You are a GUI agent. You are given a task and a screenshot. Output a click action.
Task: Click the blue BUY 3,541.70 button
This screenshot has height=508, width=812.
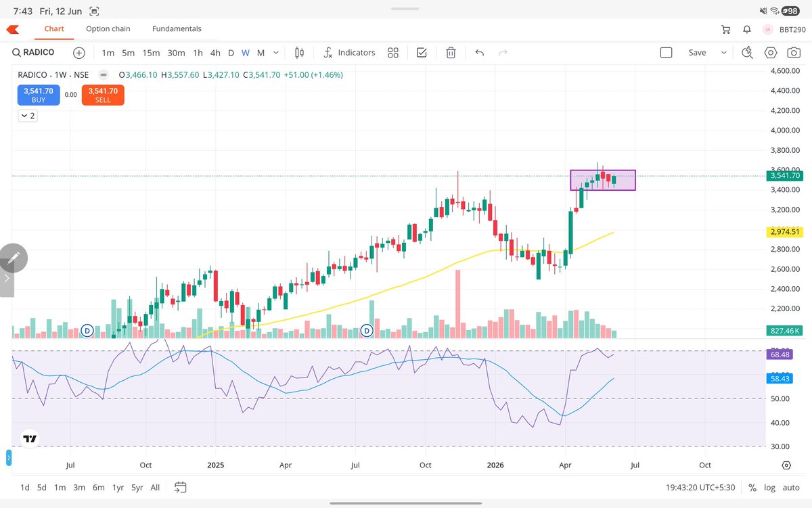[x=39, y=95]
